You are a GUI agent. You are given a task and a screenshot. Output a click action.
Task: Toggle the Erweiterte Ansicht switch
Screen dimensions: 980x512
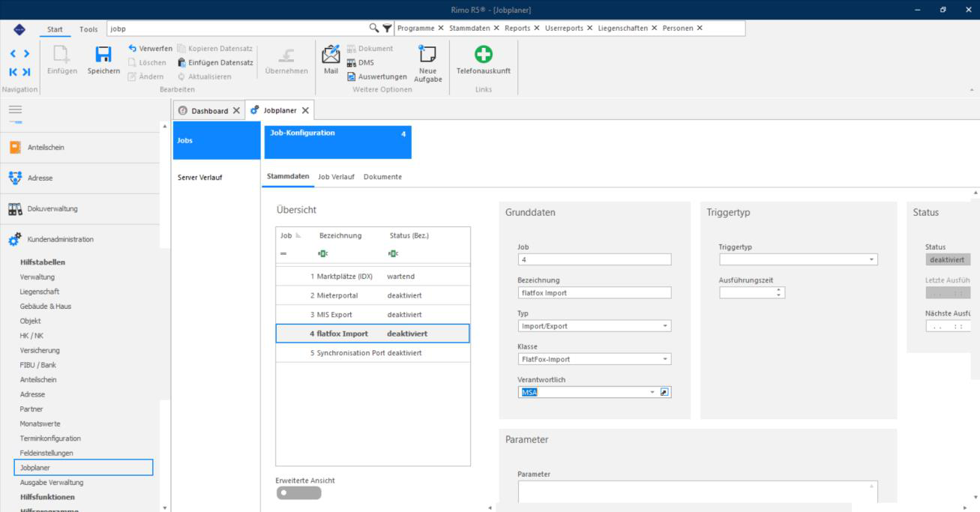pyautogui.click(x=298, y=493)
